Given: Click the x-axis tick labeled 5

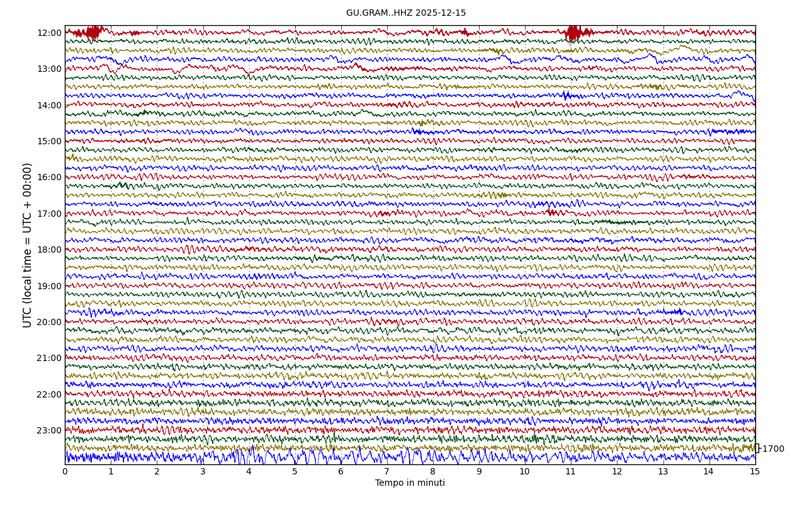Looking at the screenshot, I should click(x=295, y=472).
